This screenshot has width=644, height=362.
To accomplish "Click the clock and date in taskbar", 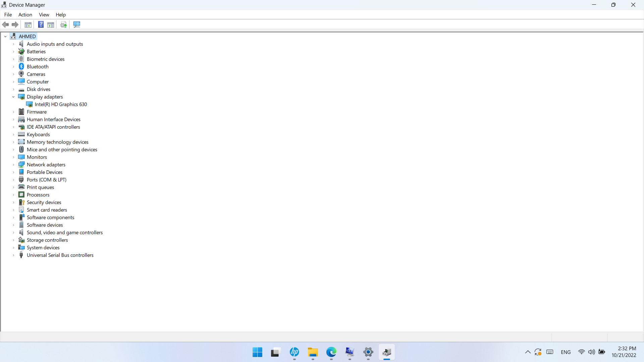I will (x=624, y=352).
